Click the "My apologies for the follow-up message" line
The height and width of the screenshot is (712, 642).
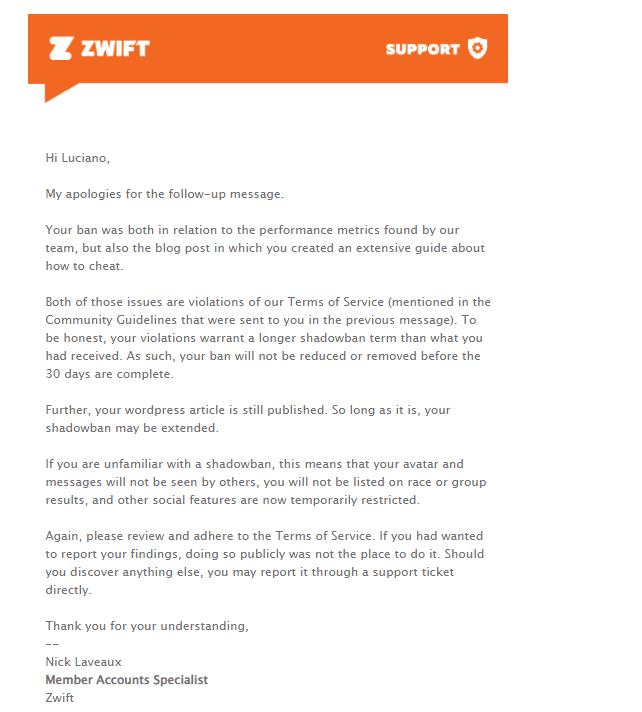click(x=164, y=194)
